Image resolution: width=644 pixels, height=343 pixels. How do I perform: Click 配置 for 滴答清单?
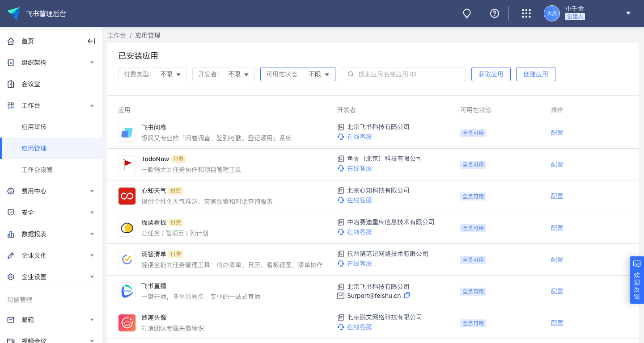pos(557,259)
